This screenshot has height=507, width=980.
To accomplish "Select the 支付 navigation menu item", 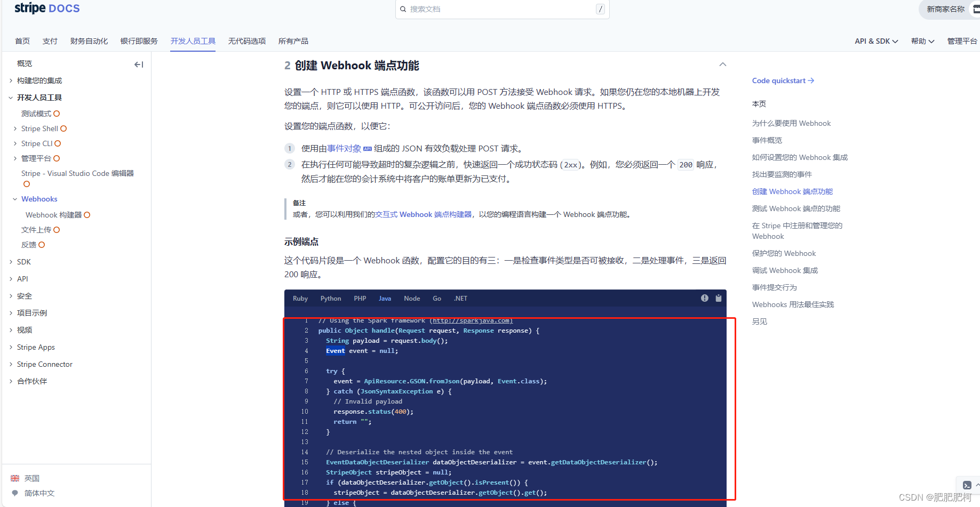I will tap(50, 41).
